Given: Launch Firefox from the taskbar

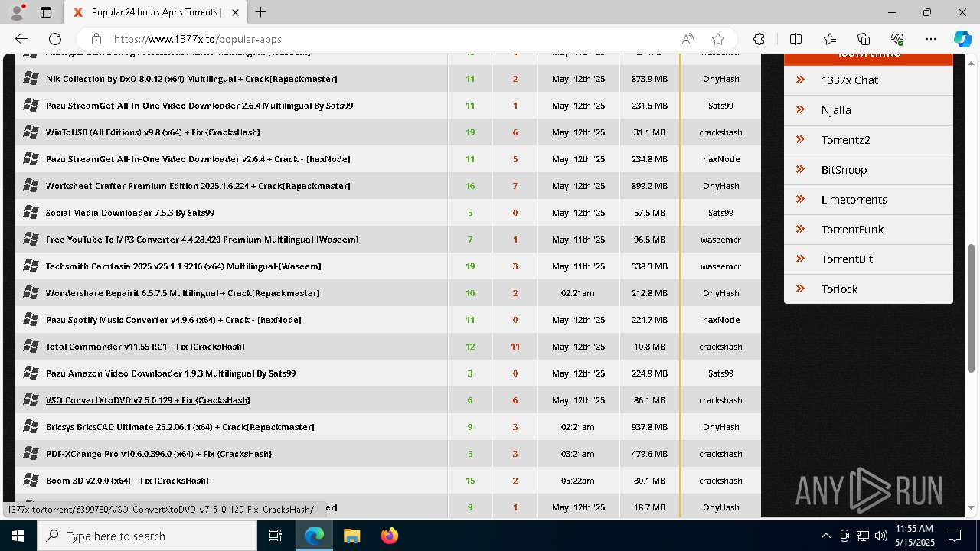Looking at the screenshot, I should pos(390,536).
